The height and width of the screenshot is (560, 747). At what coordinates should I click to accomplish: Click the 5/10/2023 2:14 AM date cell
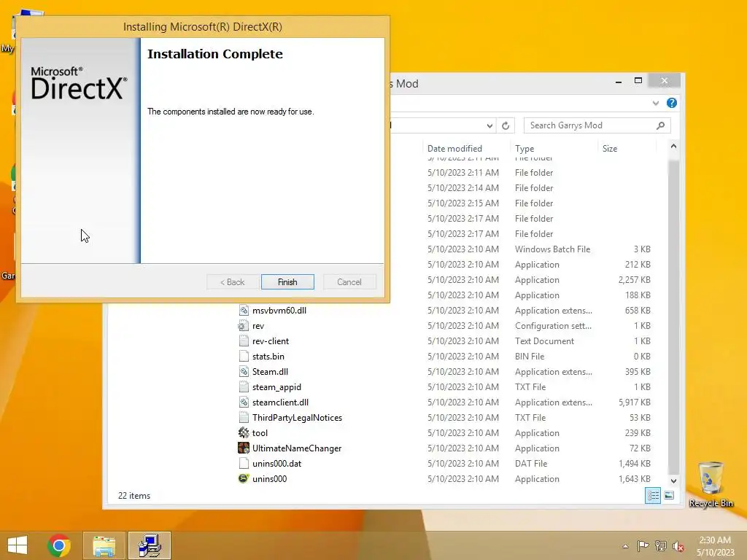tap(463, 187)
